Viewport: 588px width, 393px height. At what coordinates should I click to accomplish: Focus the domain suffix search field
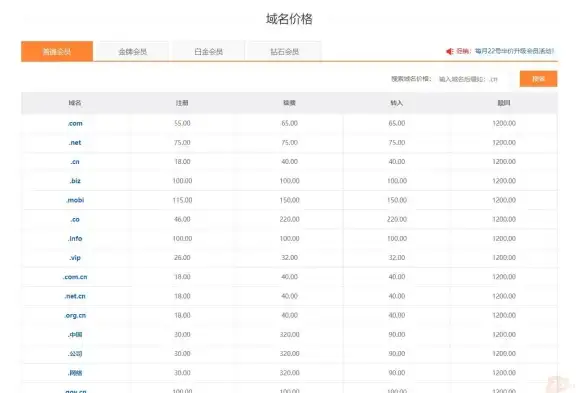(476, 79)
